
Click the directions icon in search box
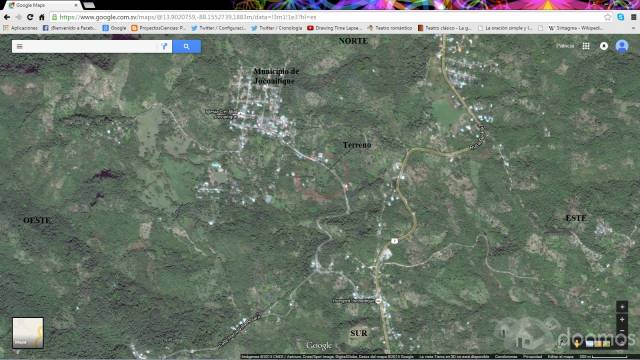(x=164, y=47)
